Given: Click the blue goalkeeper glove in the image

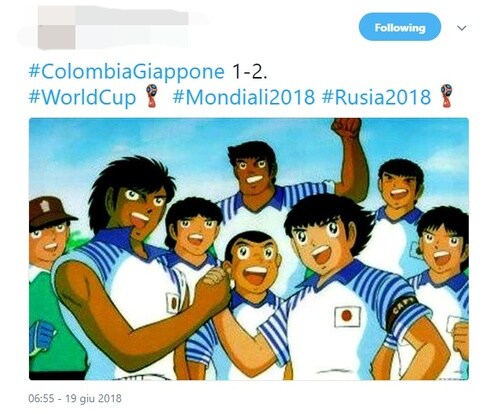Looking at the screenshot, I should click(41, 337).
